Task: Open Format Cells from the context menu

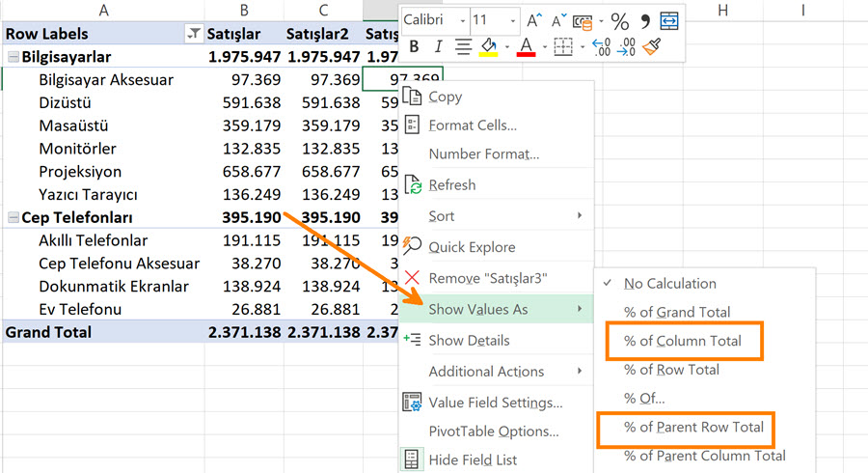Action: tap(473, 125)
